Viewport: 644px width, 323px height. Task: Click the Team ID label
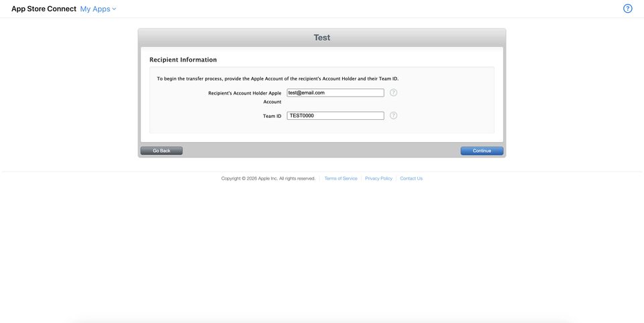pos(272,116)
